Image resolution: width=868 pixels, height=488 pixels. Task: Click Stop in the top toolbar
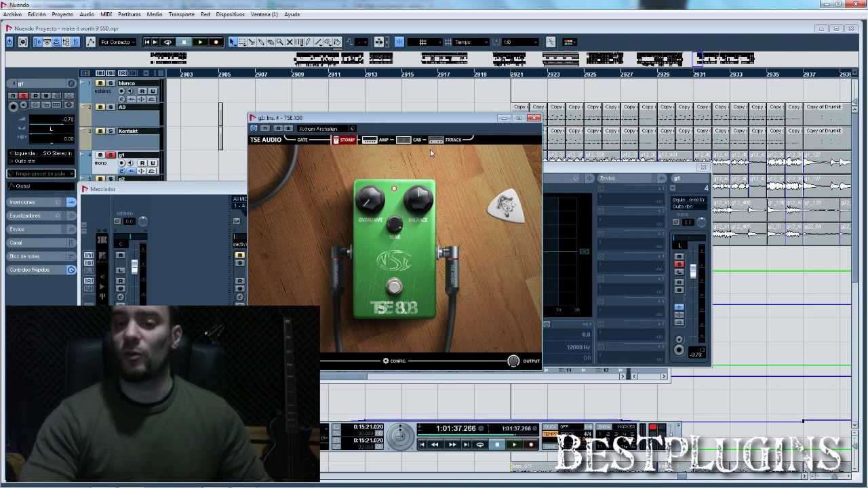pos(184,42)
